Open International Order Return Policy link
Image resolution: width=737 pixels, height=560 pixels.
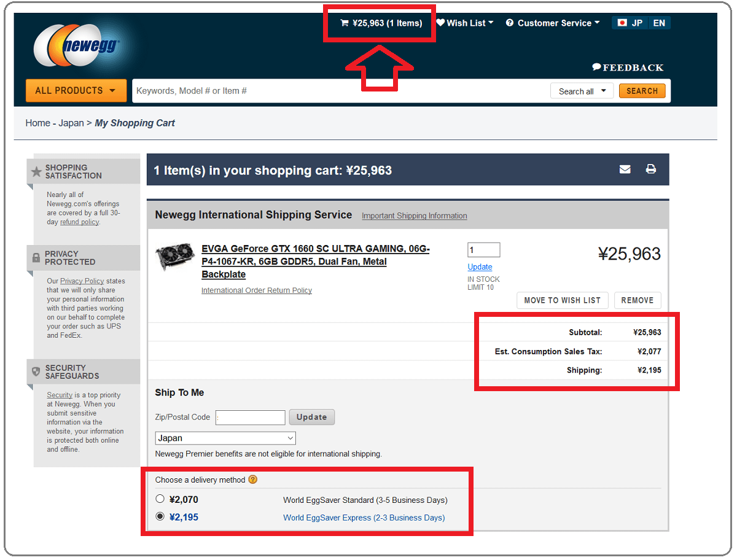[x=257, y=290]
